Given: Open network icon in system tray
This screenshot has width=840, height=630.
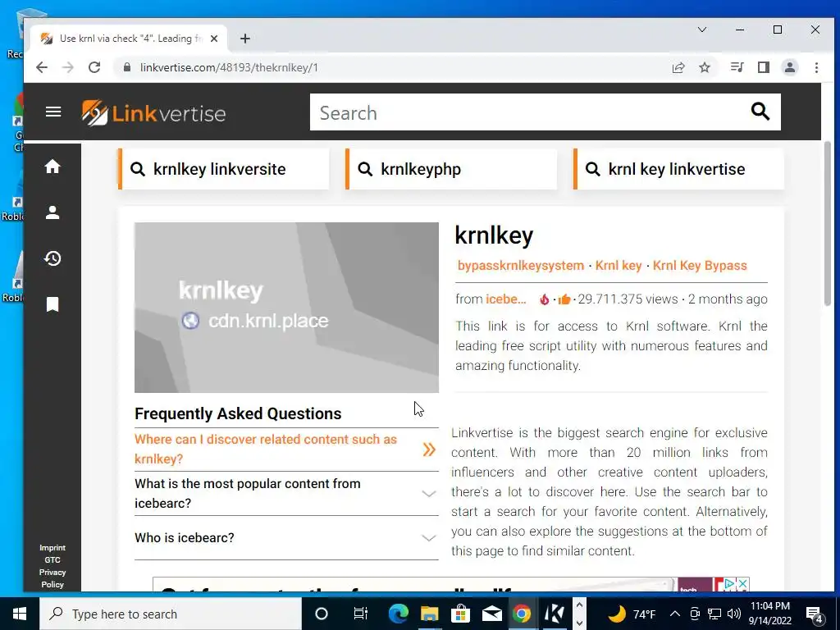Looking at the screenshot, I should click(x=714, y=614).
